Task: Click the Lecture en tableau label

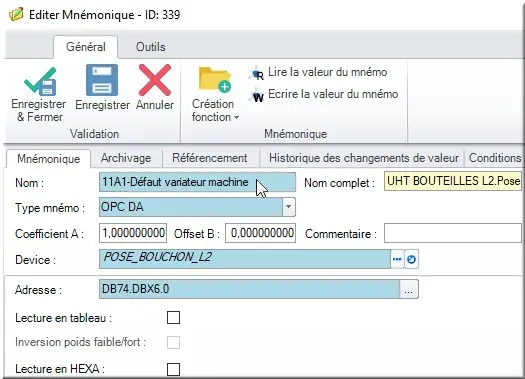Action: pos(63,318)
